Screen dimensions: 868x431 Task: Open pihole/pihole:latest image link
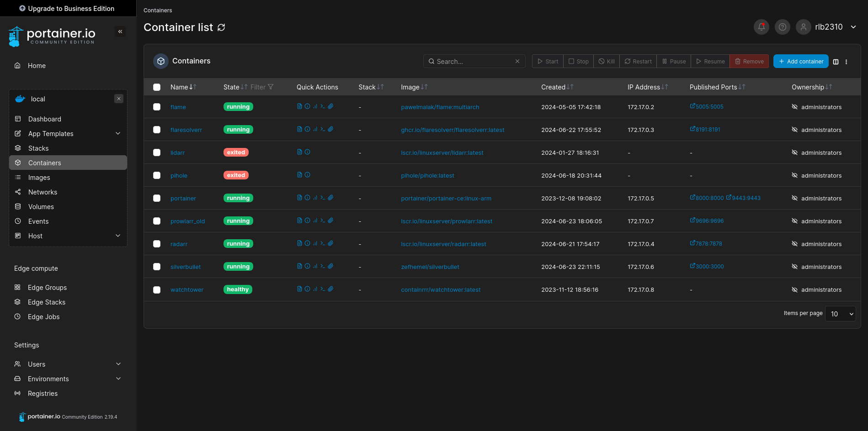tap(427, 175)
